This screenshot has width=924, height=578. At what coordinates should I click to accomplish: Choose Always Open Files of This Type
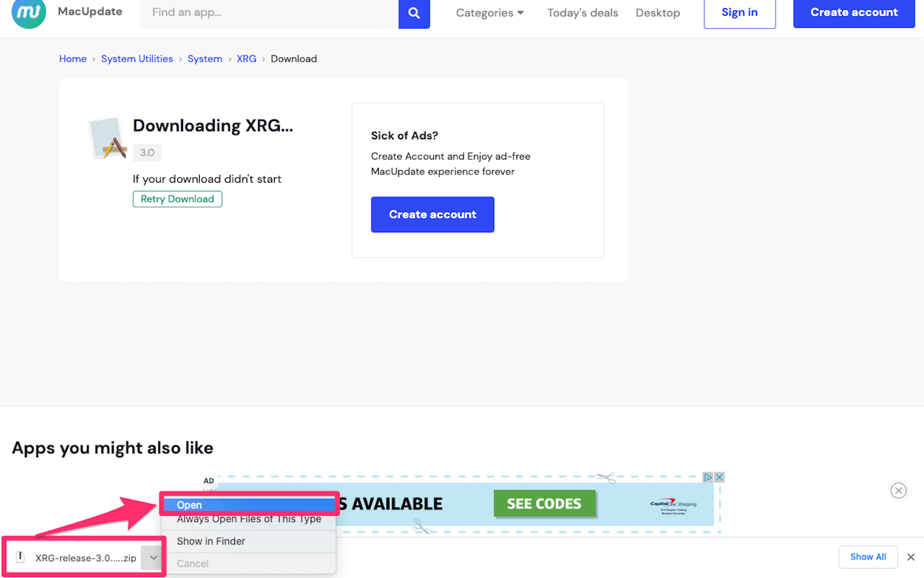pos(249,519)
